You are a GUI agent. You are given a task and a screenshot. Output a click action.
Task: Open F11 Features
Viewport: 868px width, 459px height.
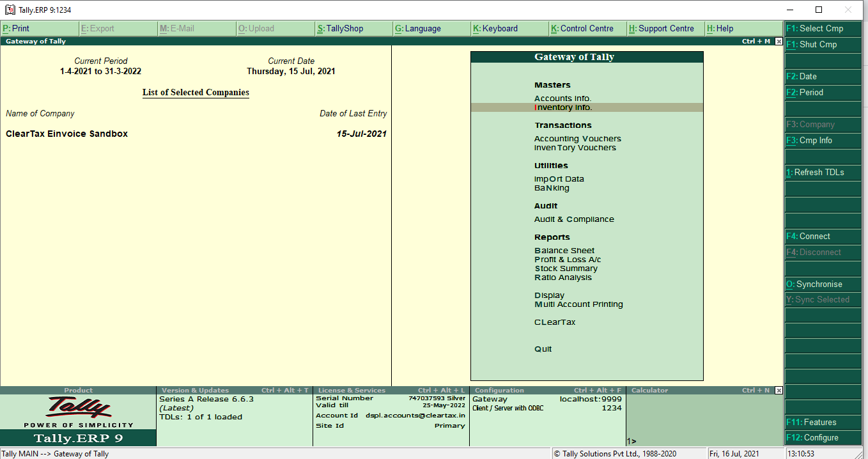(x=810, y=422)
